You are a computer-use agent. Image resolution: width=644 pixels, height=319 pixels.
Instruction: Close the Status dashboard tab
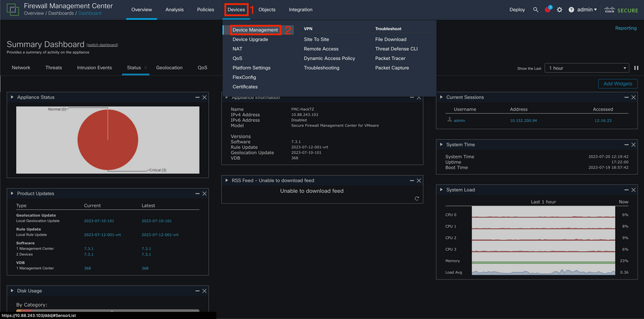pyautogui.click(x=146, y=68)
